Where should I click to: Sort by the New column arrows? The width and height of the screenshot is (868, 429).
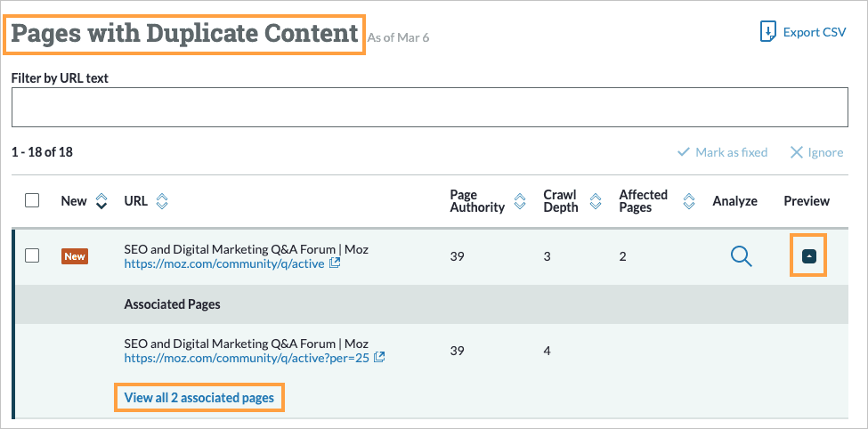pyautogui.click(x=101, y=201)
